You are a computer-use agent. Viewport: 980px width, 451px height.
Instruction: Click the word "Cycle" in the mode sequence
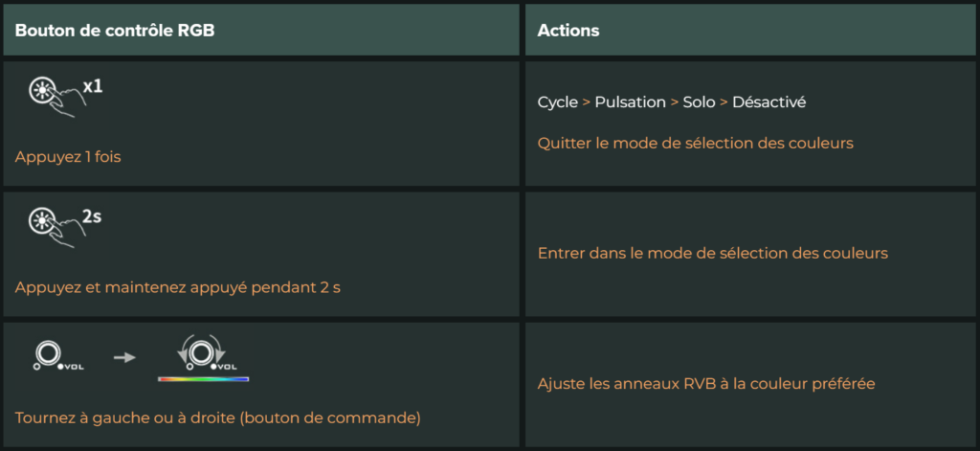click(558, 102)
